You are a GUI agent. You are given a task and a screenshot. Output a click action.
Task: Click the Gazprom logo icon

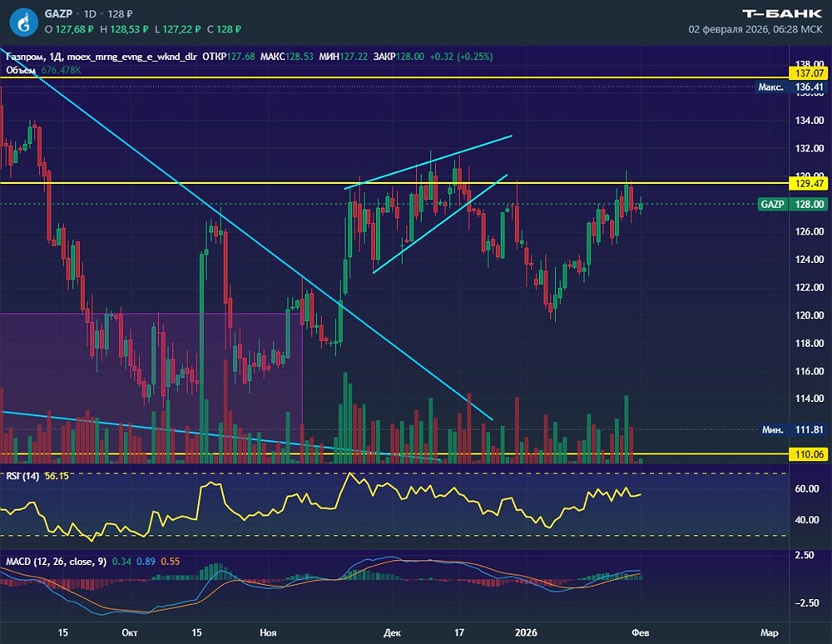click(x=23, y=22)
